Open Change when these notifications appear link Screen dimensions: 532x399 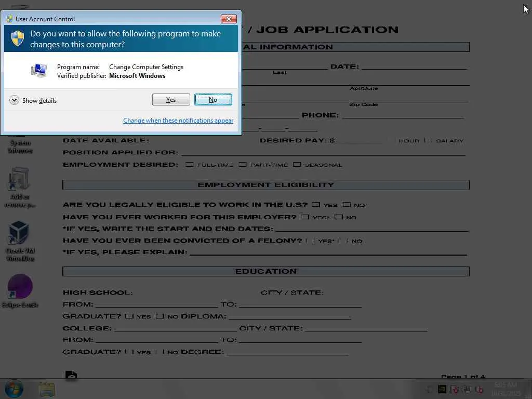178,121
